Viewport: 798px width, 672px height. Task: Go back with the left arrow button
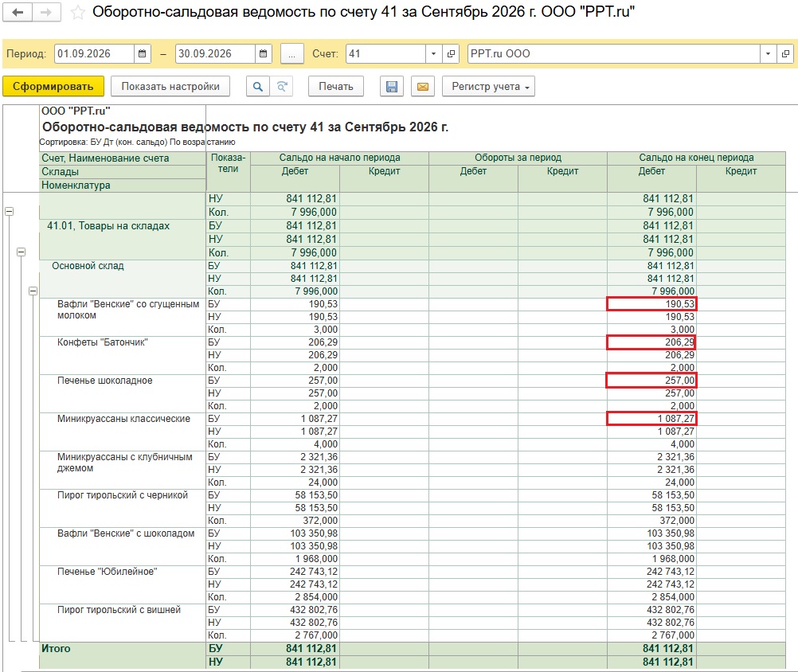(18, 12)
